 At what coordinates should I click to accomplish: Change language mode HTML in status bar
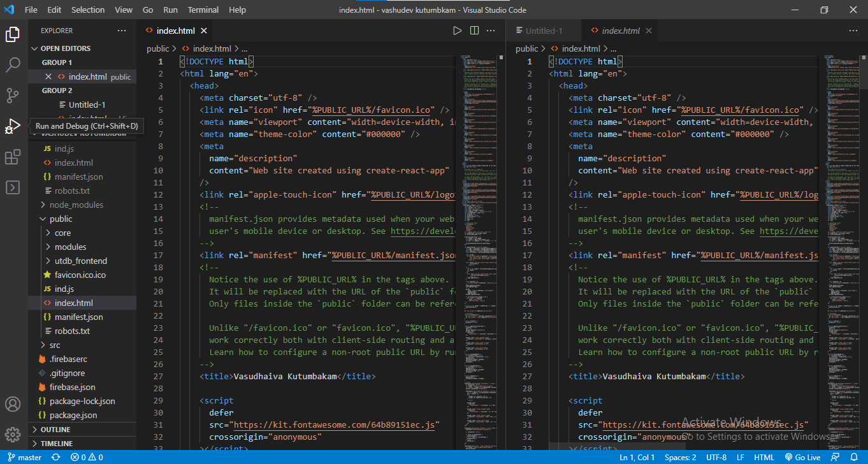764,458
